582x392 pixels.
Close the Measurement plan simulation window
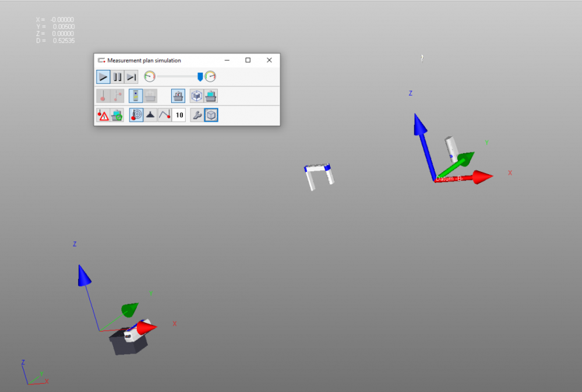270,60
